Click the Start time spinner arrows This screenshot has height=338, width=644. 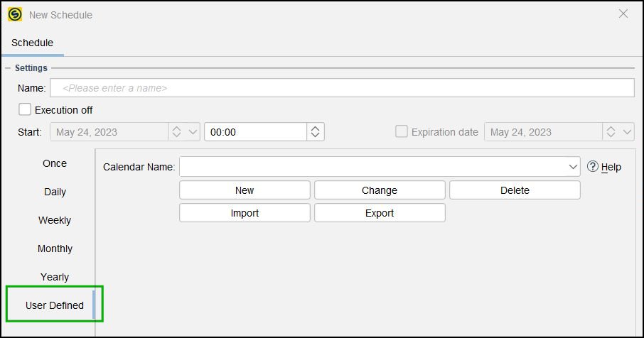tap(316, 131)
